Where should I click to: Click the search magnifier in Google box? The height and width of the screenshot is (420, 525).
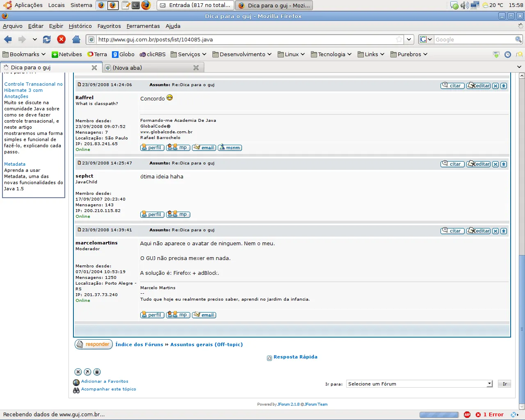pos(518,39)
